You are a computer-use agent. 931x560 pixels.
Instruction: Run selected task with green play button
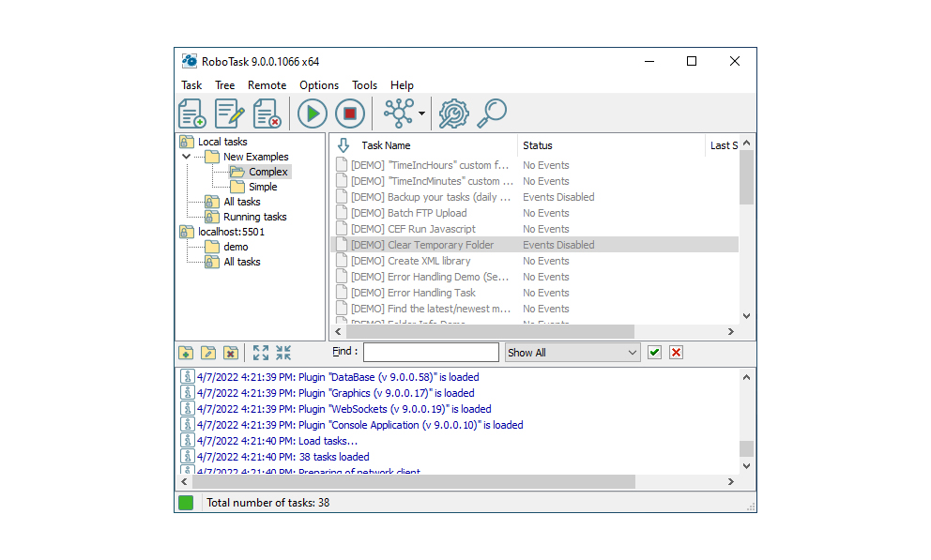tap(313, 114)
